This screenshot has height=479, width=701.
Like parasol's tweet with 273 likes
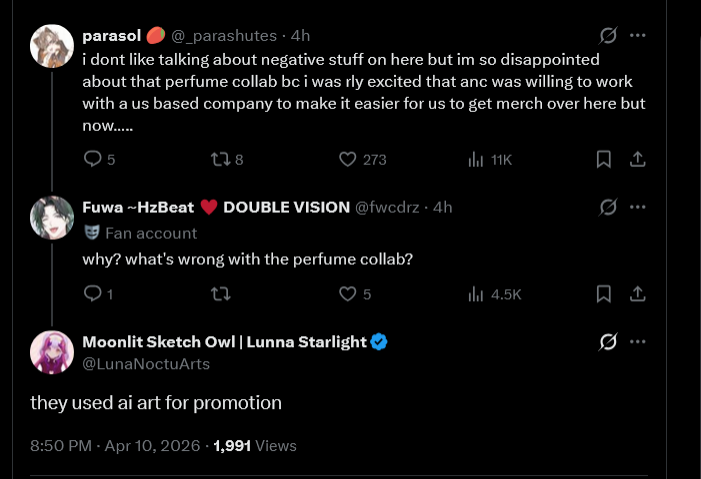click(x=348, y=159)
